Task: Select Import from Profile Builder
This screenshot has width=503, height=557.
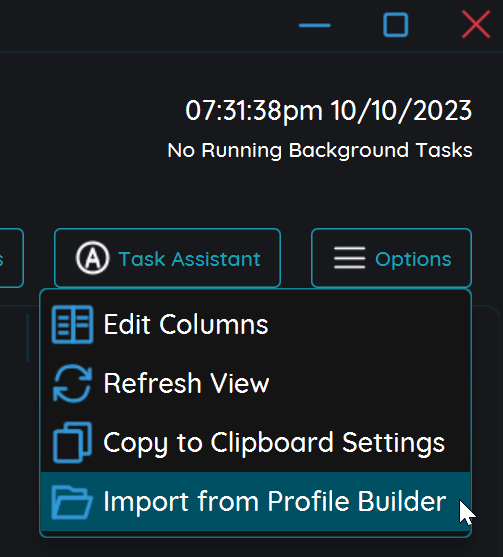Action: coord(256,502)
